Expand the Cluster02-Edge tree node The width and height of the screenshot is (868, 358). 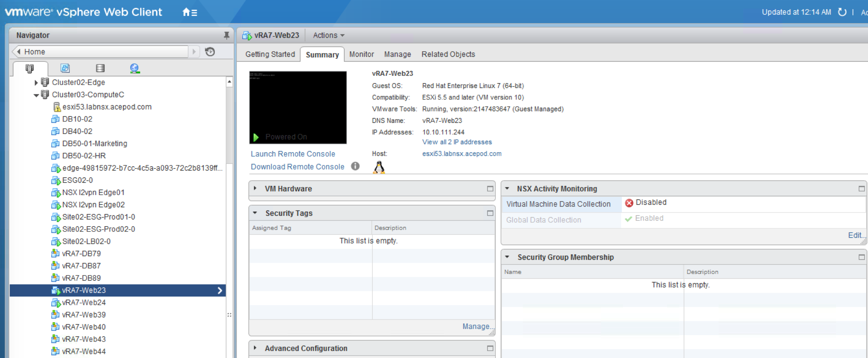coord(36,83)
